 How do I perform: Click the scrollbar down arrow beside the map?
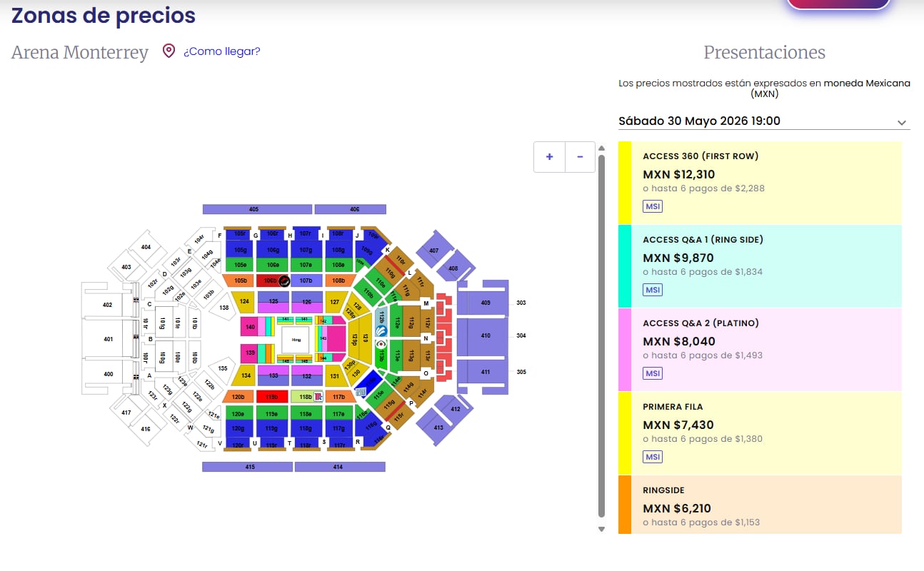tap(601, 530)
